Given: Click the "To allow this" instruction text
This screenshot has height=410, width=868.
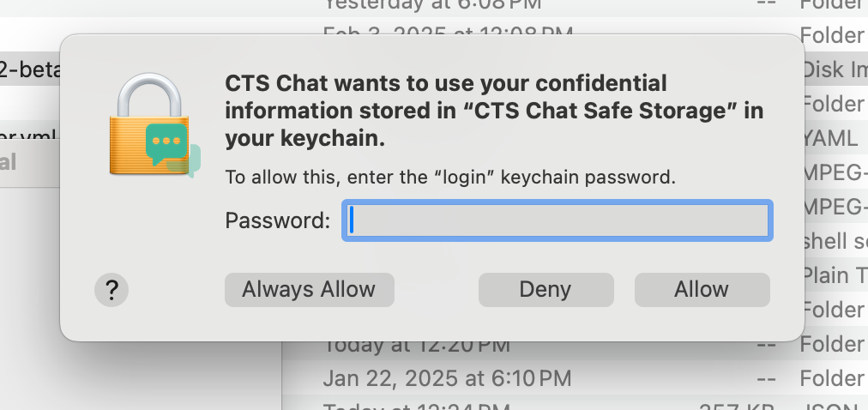Looking at the screenshot, I should [449, 178].
